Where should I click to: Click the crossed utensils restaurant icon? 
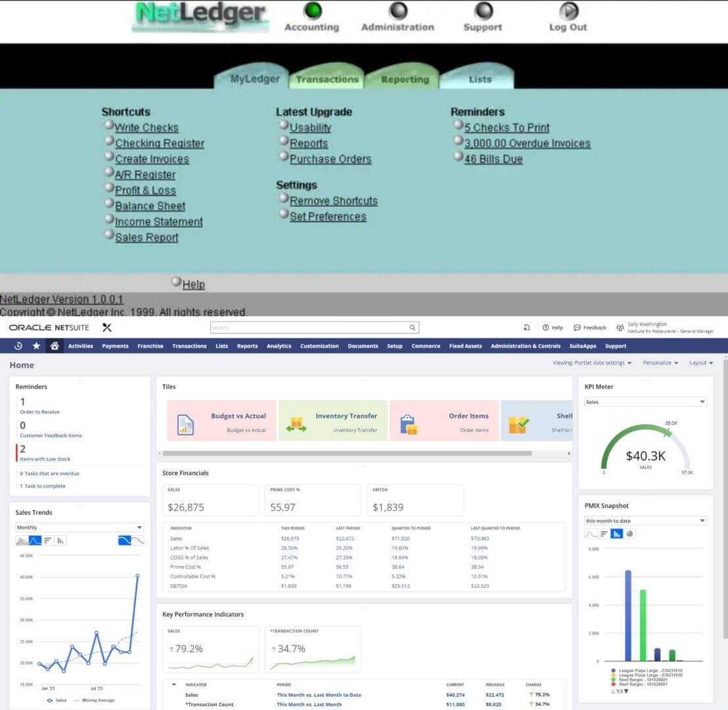point(107,327)
